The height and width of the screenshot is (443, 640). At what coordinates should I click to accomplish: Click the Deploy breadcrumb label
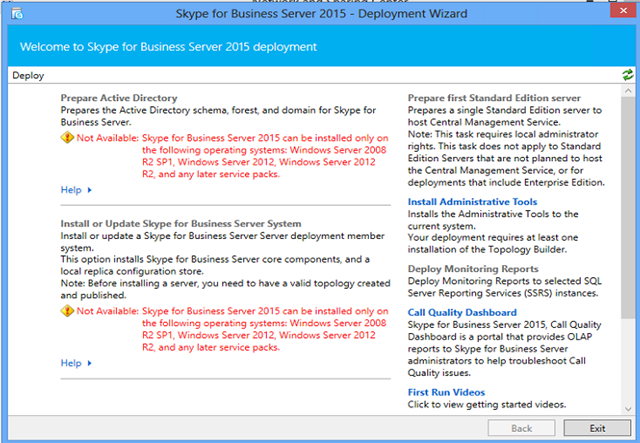(26, 75)
